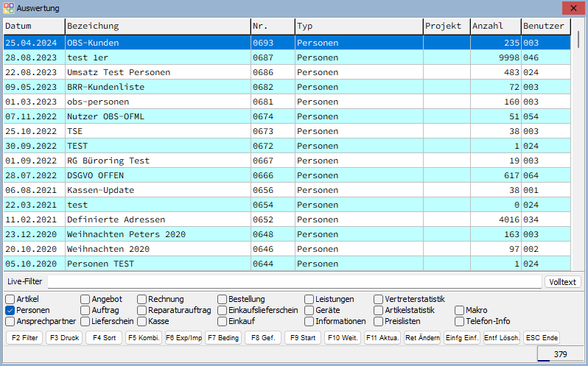Click the F11 Aktua. refresh button
Viewport: 588px width, 366px height.
[x=382, y=338]
